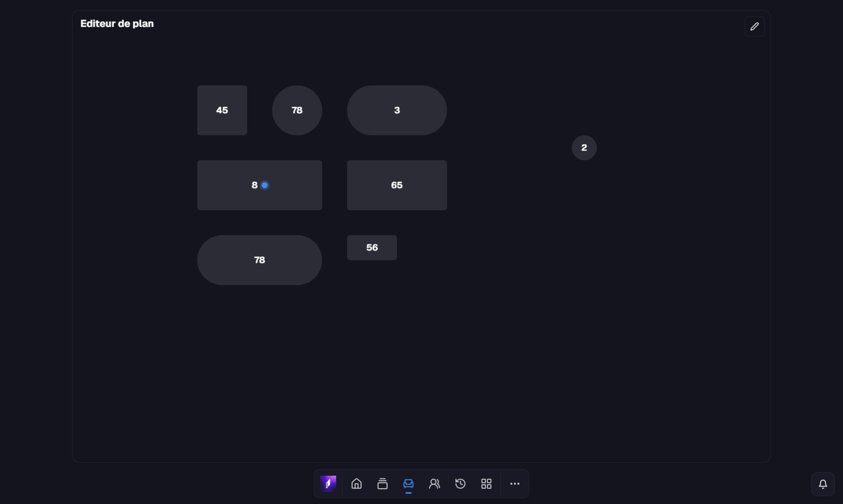Open the home icon in bottom navigation

[x=356, y=484]
